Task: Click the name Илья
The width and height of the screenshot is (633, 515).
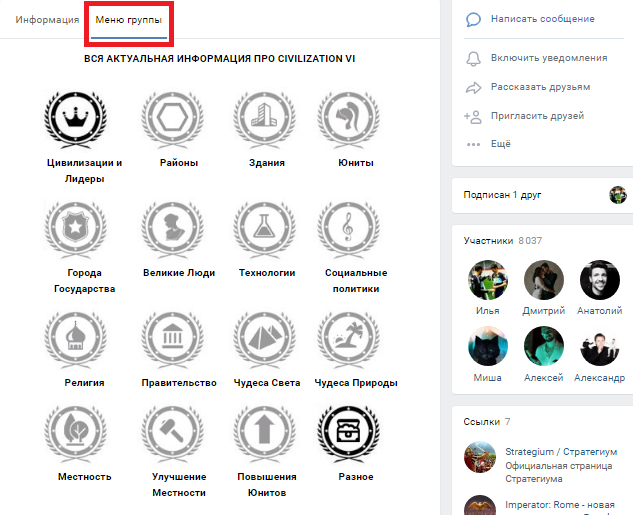Action: click(488, 311)
